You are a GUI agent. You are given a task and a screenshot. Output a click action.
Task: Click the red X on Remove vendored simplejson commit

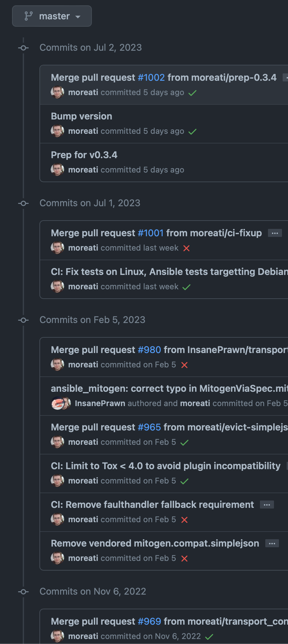(x=184, y=558)
